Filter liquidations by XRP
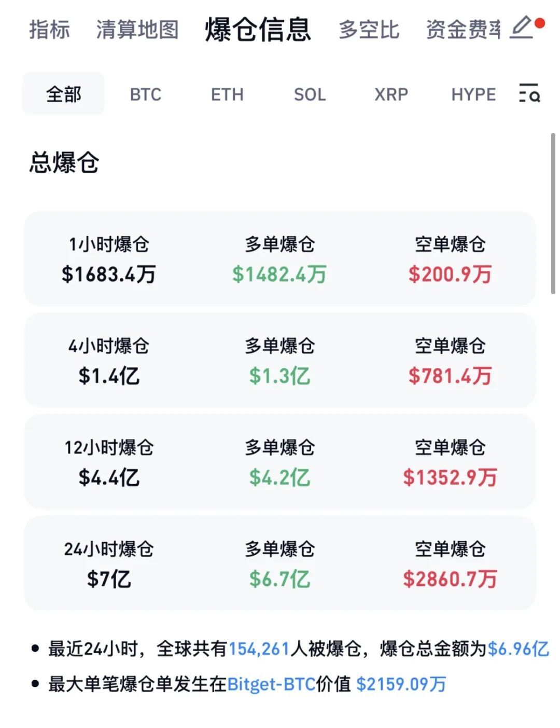560x728 pixels. click(x=391, y=94)
